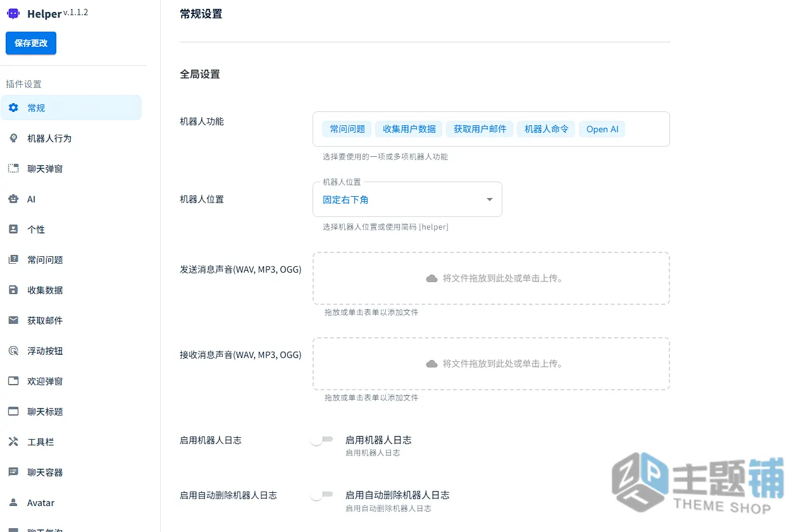The image size is (801, 532).
Task: Go to the 欢迎弹窗 section
Action: click(x=71, y=381)
